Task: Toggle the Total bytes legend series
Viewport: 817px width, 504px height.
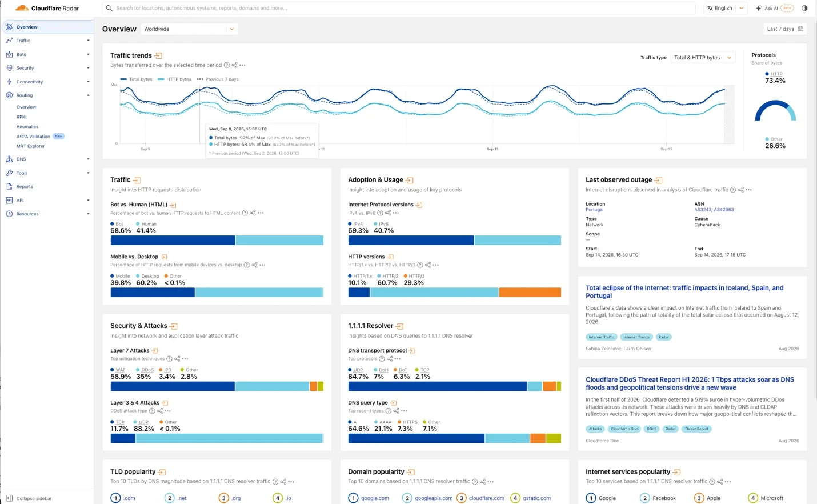Action: tap(136, 79)
